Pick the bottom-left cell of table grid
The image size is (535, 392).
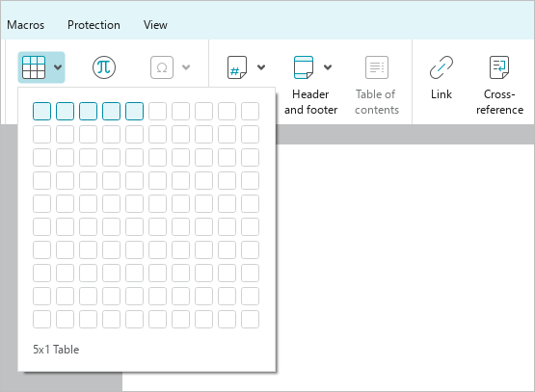tap(42, 320)
